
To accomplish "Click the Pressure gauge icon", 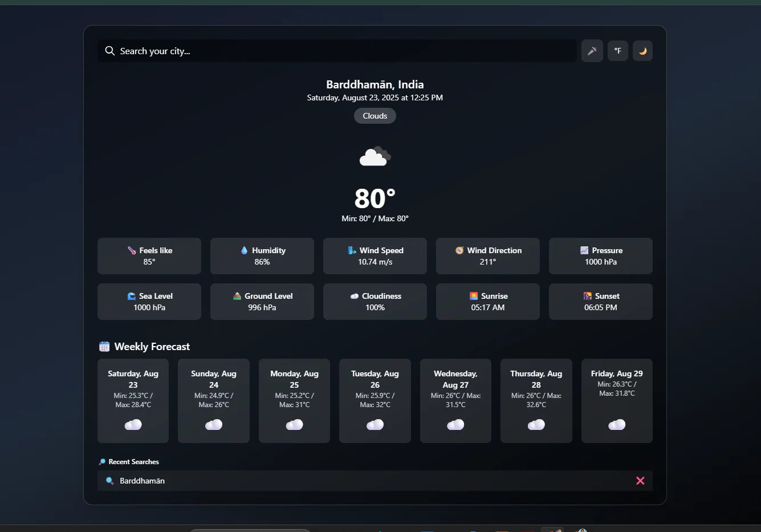I will tap(583, 250).
